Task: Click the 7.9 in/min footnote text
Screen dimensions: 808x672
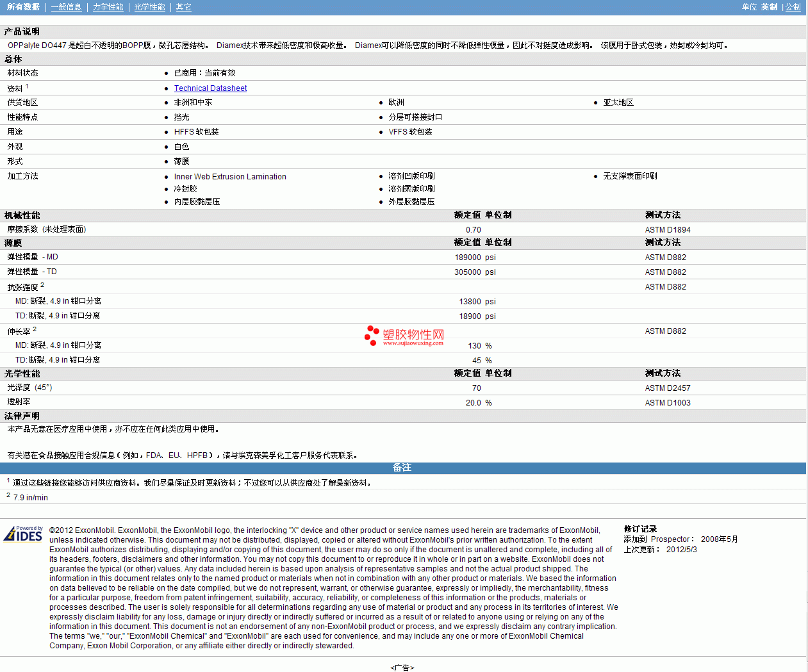Action: click(x=31, y=498)
